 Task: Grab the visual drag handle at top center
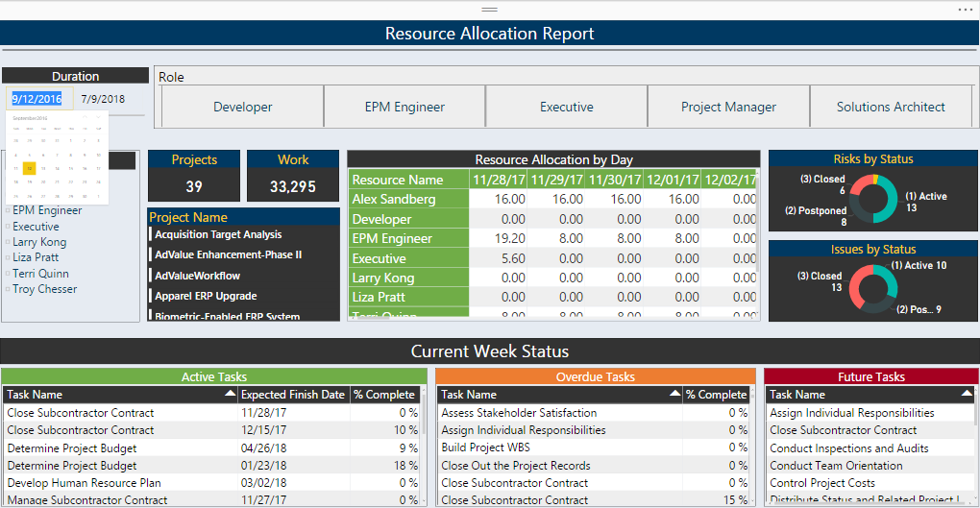pyautogui.click(x=489, y=10)
